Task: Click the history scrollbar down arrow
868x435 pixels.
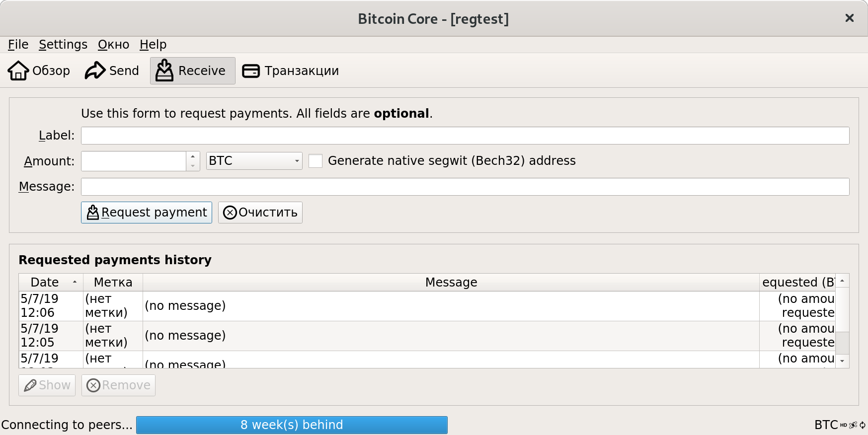Action: click(x=842, y=361)
